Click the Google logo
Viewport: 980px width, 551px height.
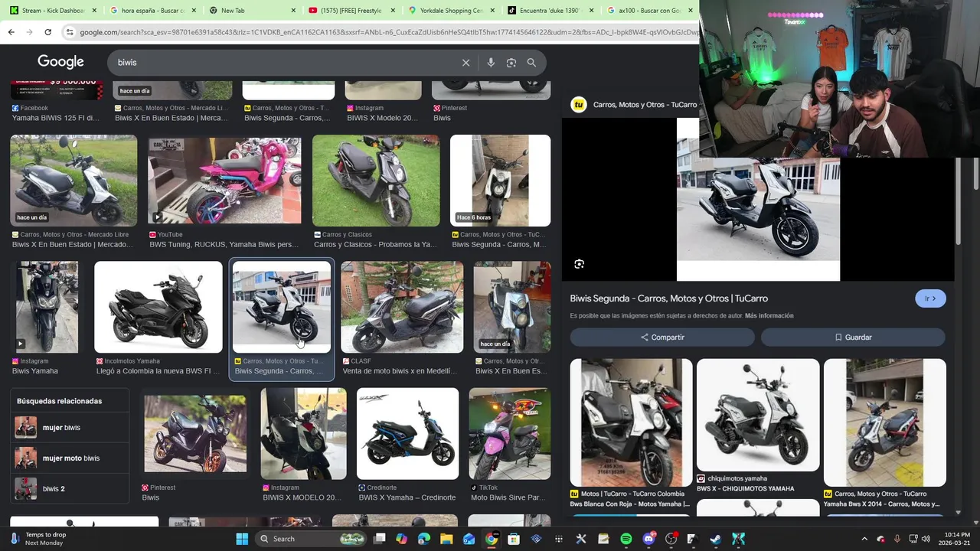pos(60,62)
